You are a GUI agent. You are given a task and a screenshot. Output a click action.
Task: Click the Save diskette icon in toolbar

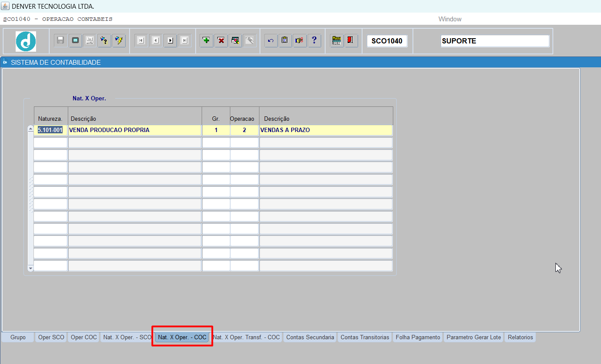[x=60, y=40]
